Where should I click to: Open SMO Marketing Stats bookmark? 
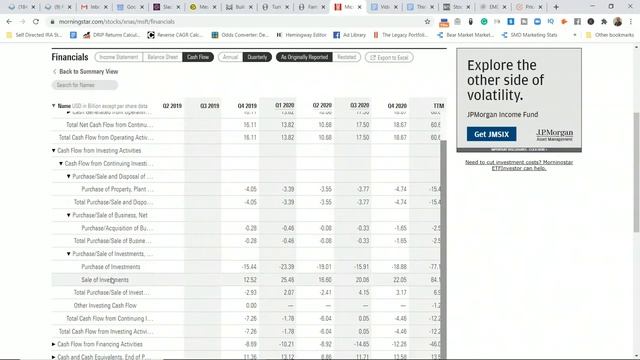click(529, 35)
